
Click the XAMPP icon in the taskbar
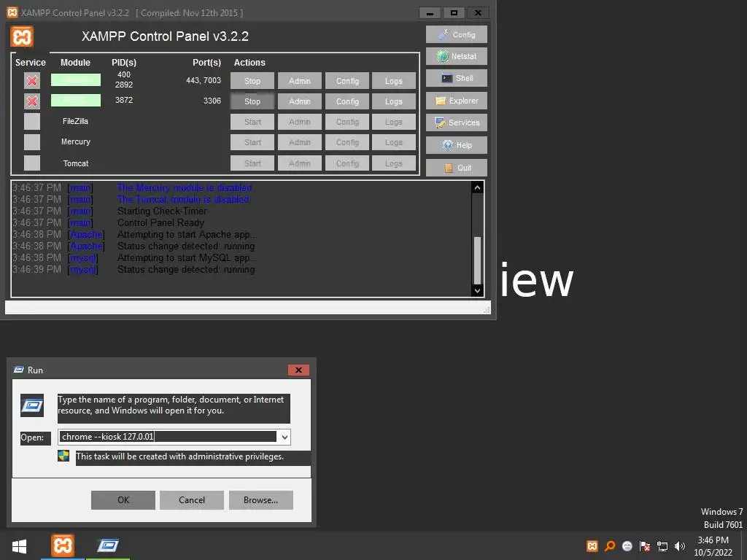click(63, 545)
